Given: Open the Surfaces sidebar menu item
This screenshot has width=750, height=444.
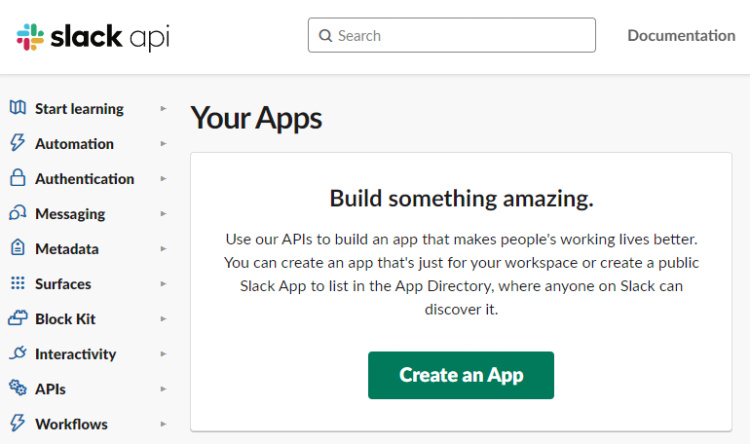Looking at the screenshot, I should tap(63, 284).
